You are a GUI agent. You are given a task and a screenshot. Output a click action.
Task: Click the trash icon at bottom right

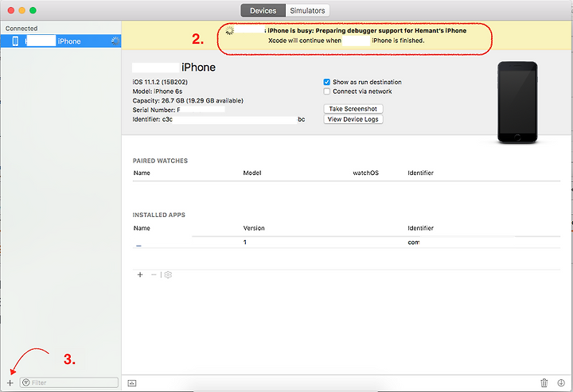click(x=544, y=383)
